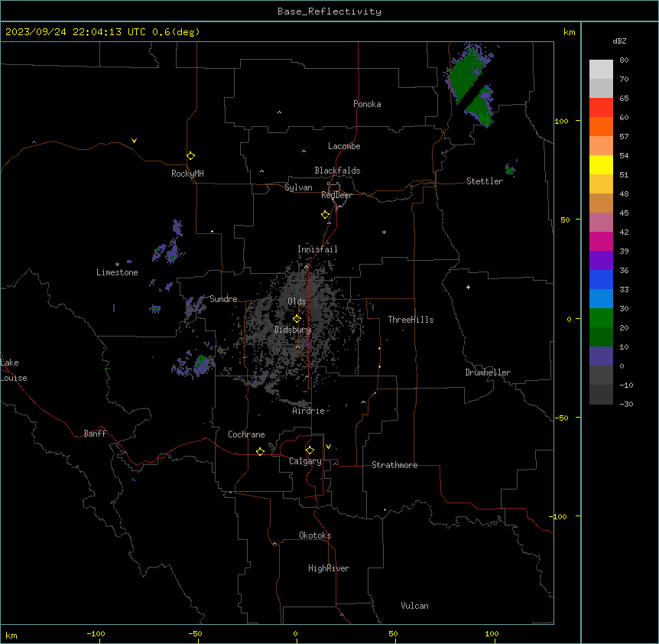Click the yellow diamond marker south of RedDeer
659x644 pixels.
coord(326,215)
